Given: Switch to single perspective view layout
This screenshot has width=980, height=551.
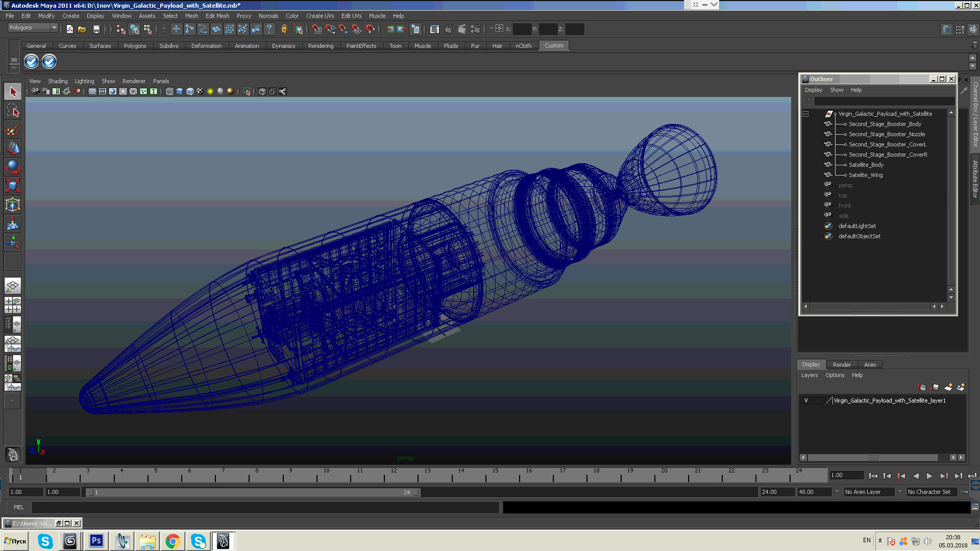Looking at the screenshot, I should (13, 286).
